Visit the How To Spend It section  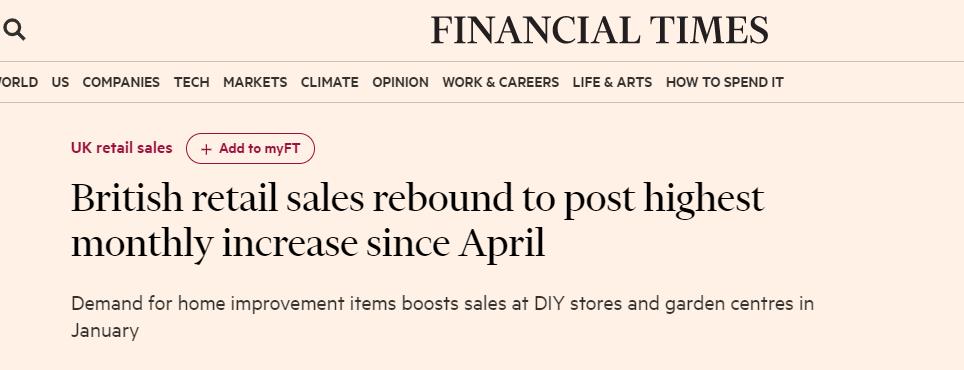point(725,82)
